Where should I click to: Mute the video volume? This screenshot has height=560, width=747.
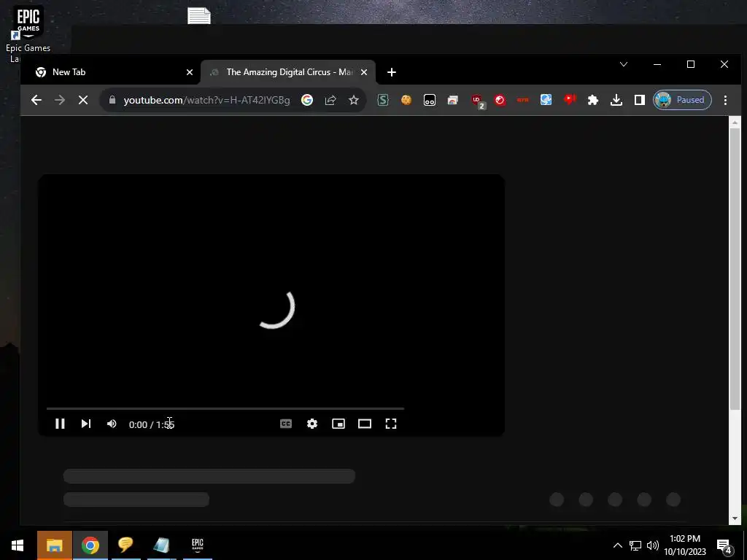(112, 424)
